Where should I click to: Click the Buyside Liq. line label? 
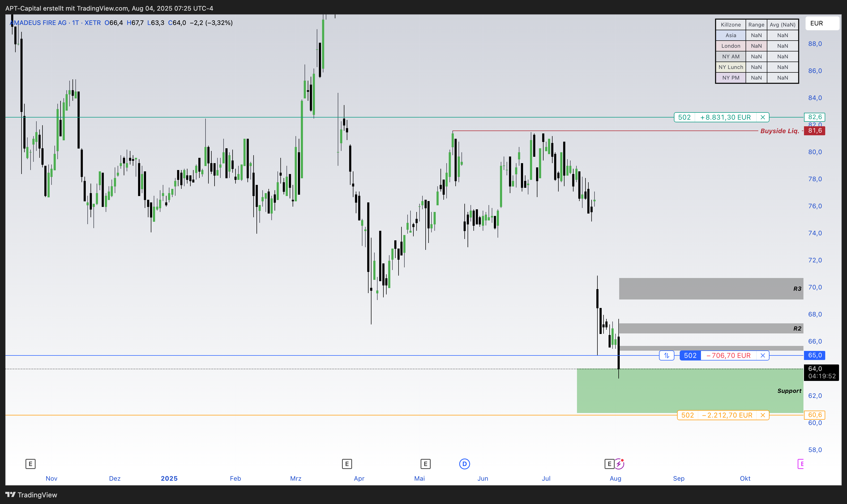click(780, 131)
